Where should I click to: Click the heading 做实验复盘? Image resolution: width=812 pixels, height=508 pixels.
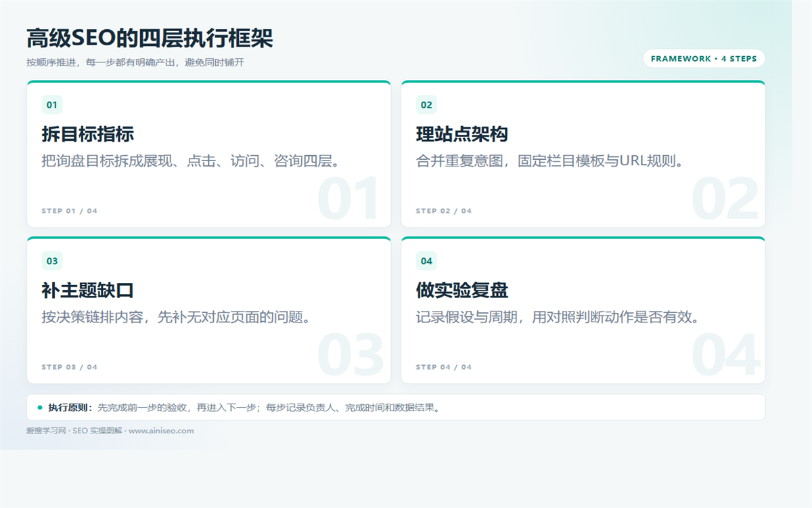click(462, 291)
